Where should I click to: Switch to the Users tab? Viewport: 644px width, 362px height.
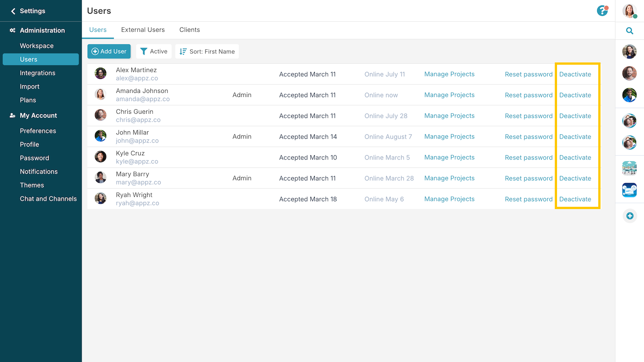tap(98, 30)
